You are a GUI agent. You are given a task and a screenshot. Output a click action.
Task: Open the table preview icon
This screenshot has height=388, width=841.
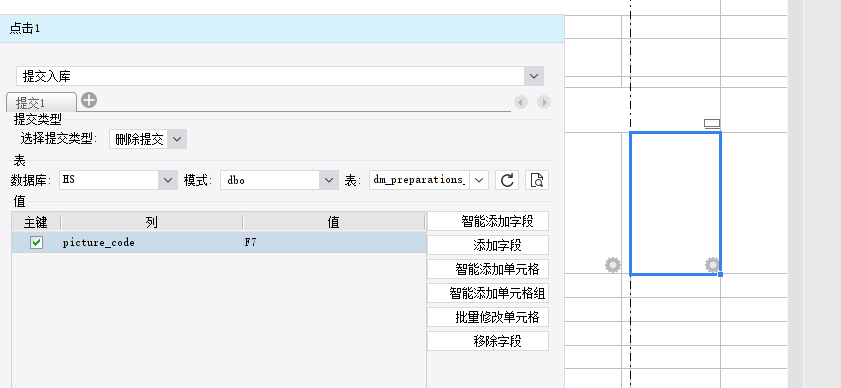tap(537, 180)
